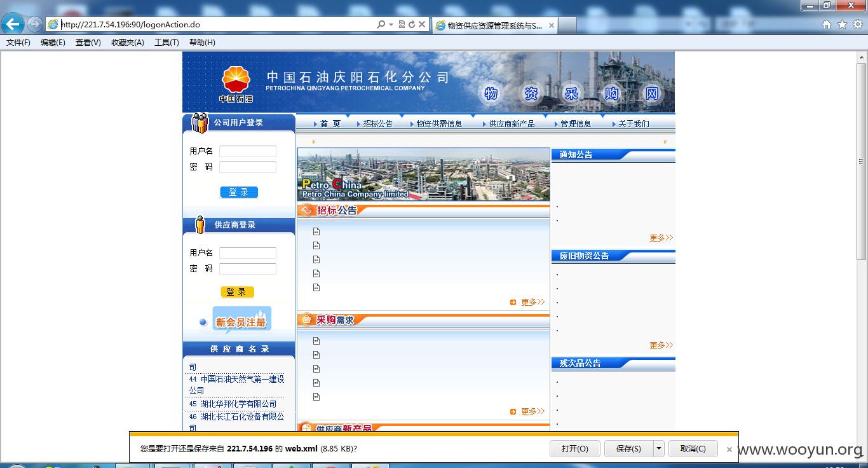Screen dimensions: 868x468
Task: Click the 密码 field under 供应商登录
Action: click(x=248, y=269)
